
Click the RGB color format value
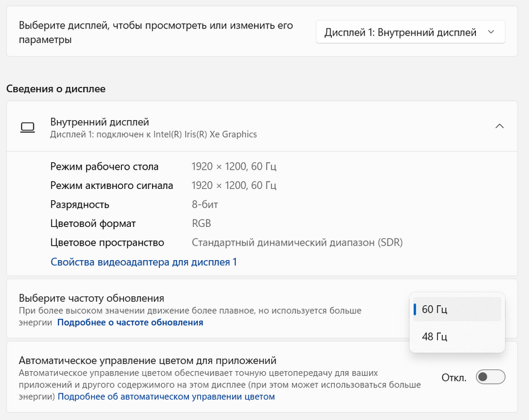(x=201, y=223)
